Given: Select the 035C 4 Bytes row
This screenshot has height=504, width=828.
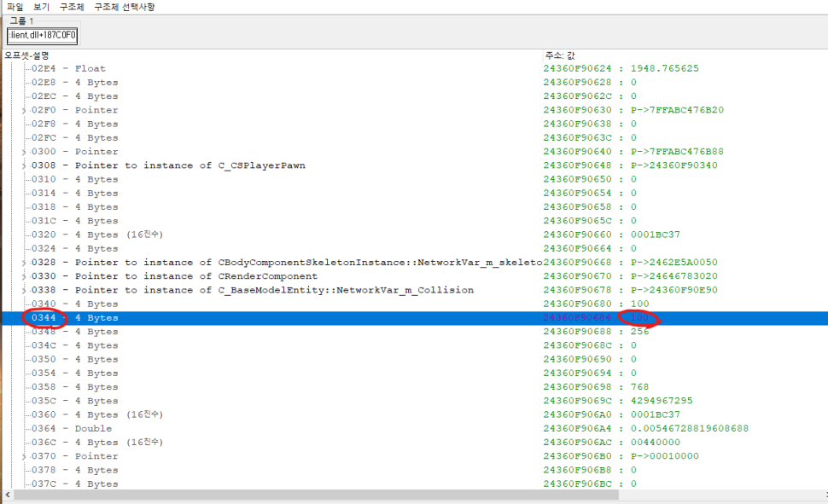Looking at the screenshot, I should [74, 401].
